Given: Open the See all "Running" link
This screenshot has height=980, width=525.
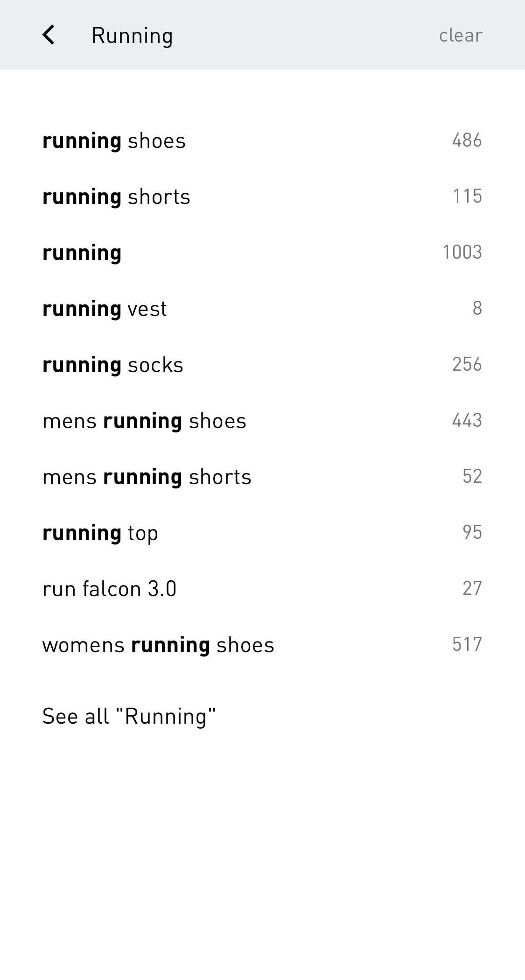Looking at the screenshot, I should point(129,716).
